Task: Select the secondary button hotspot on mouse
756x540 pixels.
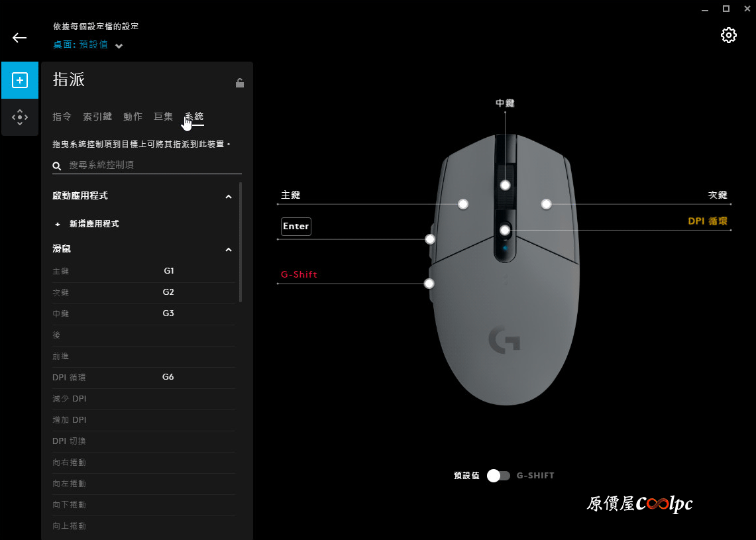Action: tap(546, 204)
